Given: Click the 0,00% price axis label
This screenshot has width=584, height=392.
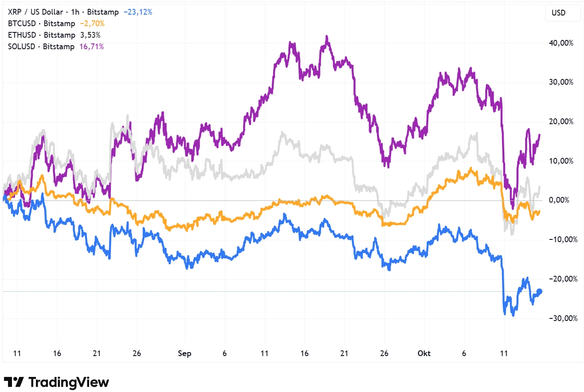Looking at the screenshot, I should coord(559,200).
